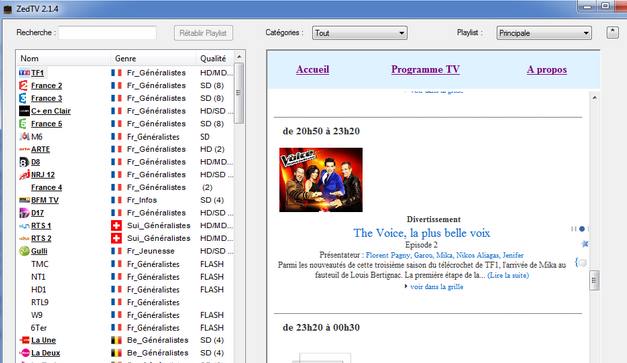Click the D17 channel logo icon
Screen dimensions: 627x363
pos(24,213)
